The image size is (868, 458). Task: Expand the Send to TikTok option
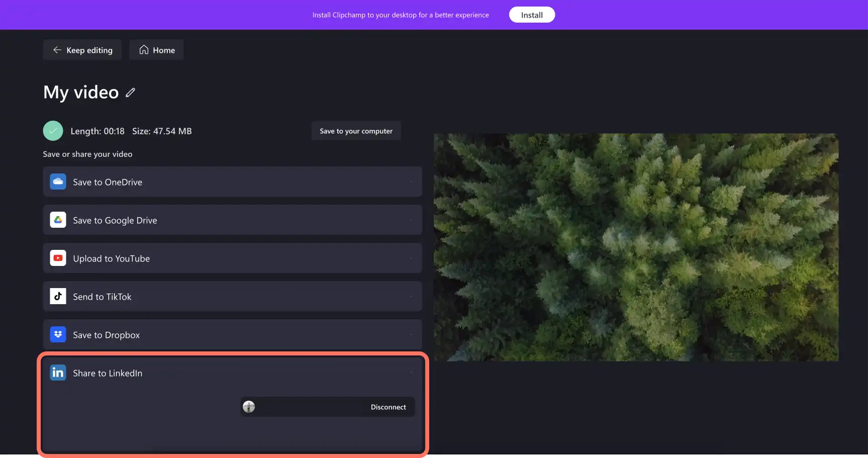232,296
